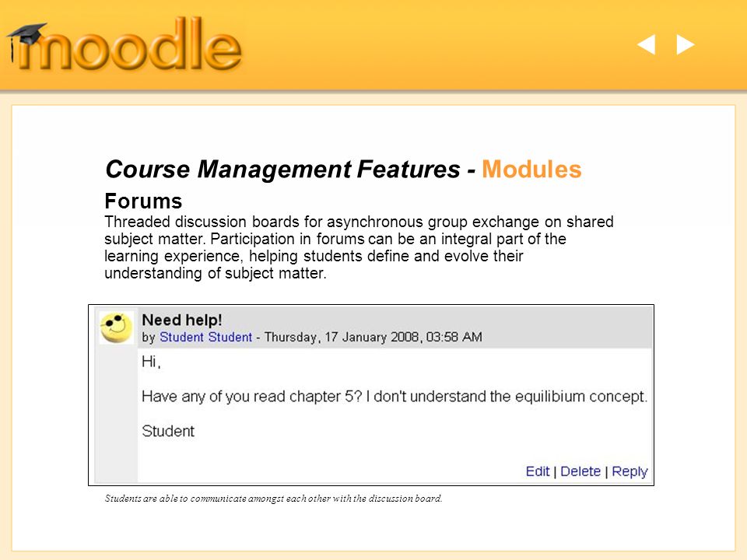Click the Threaded discussion boards description paragraph

[x=359, y=247]
